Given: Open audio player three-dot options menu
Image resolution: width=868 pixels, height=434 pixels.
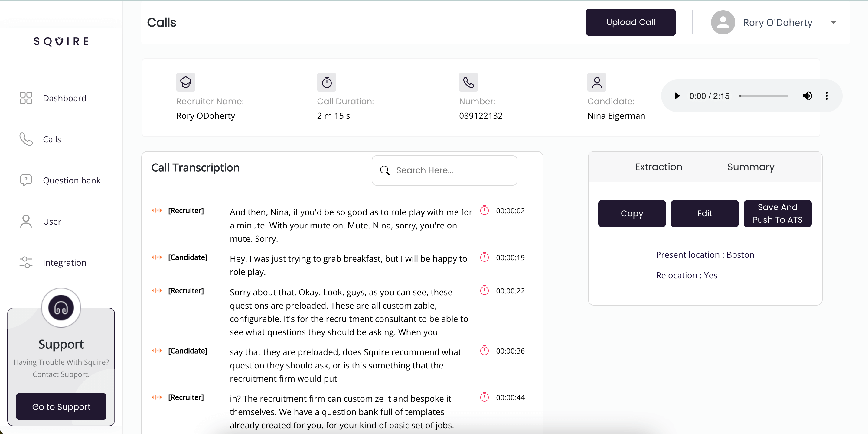Looking at the screenshot, I should click(x=826, y=96).
